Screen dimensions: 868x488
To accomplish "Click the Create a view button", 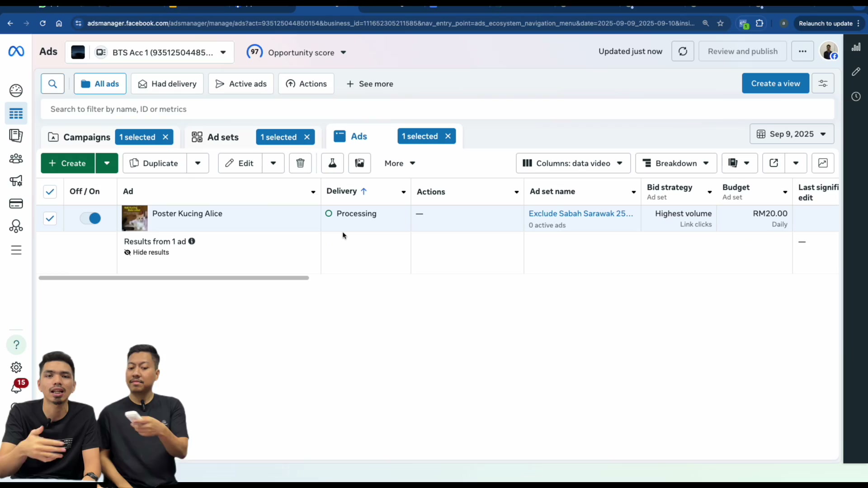I will (x=775, y=84).
